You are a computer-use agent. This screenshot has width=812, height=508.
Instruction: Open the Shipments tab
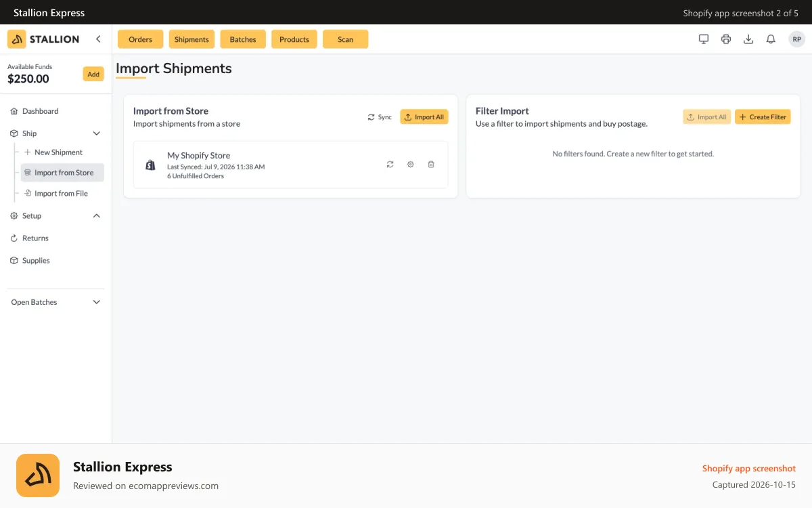pyautogui.click(x=191, y=39)
